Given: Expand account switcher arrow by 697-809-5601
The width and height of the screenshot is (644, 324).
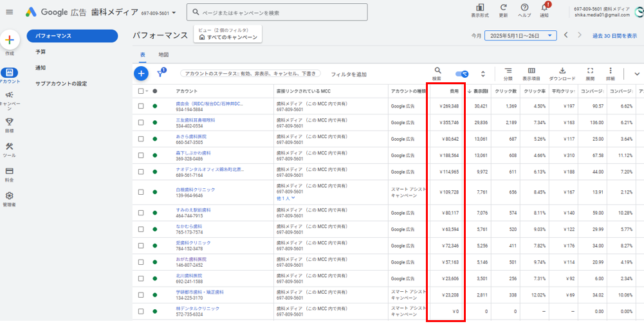Looking at the screenshot, I should coord(174,13).
